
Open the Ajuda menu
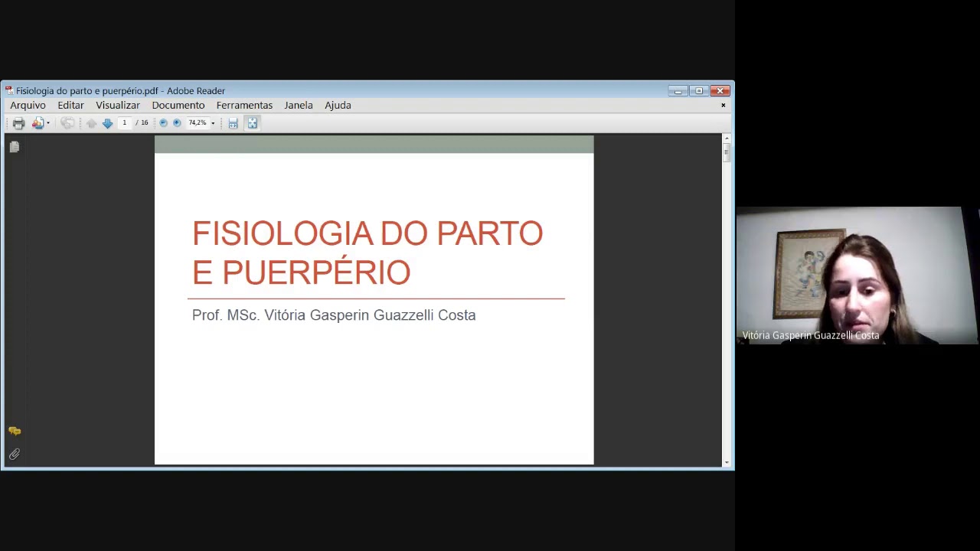click(338, 106)
